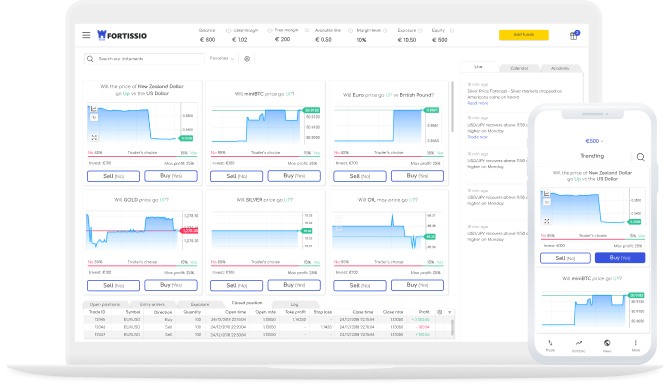Tap blue Buy (Yes) button on phone
The height and width of the screenshot is (386, 669).
(620, 258)
